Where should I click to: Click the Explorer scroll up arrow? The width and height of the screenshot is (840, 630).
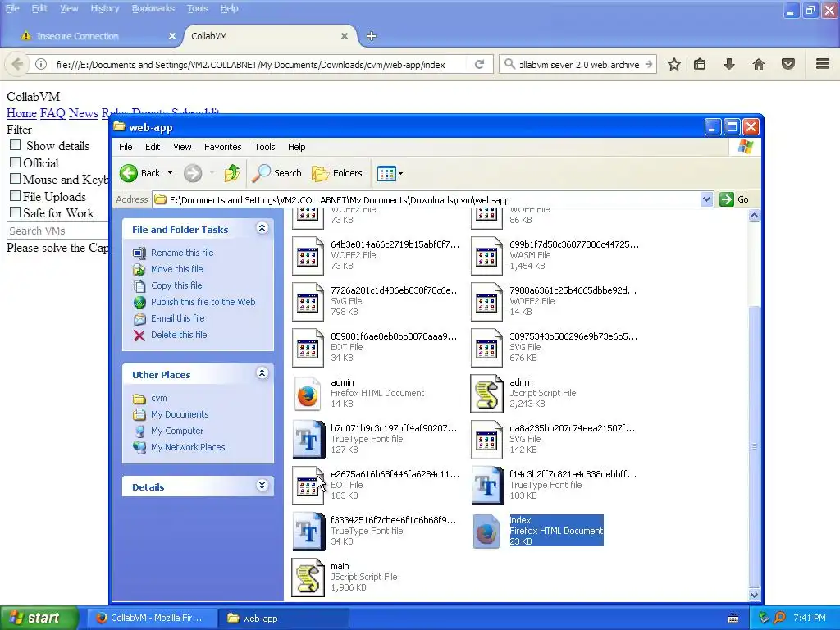point(754,216)
